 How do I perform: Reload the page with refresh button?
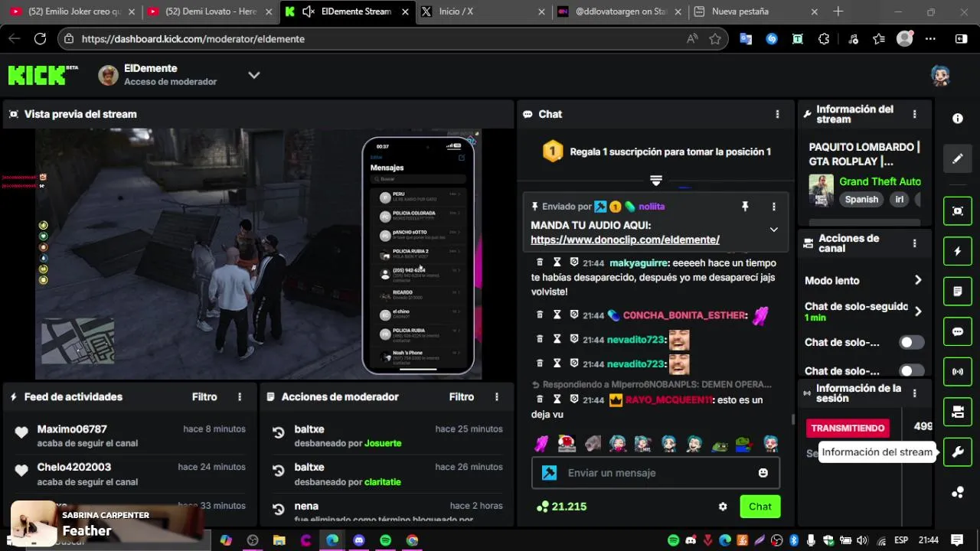41,39
